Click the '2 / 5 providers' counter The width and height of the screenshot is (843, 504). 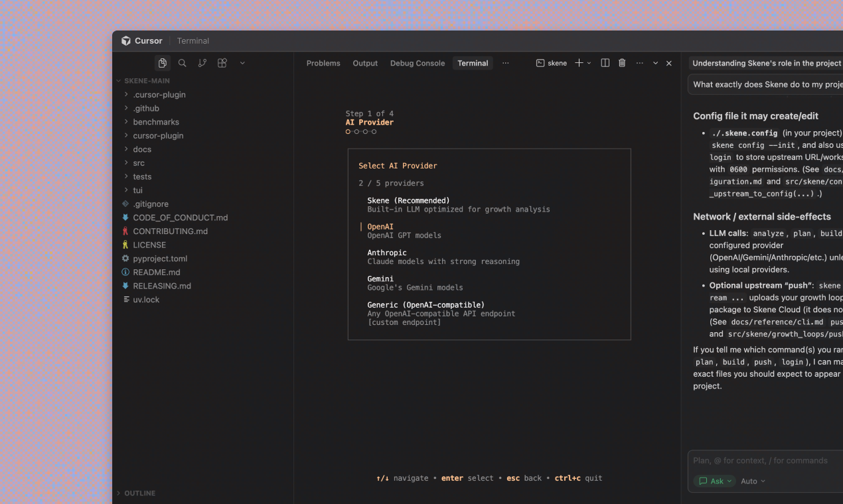point(391,183)
